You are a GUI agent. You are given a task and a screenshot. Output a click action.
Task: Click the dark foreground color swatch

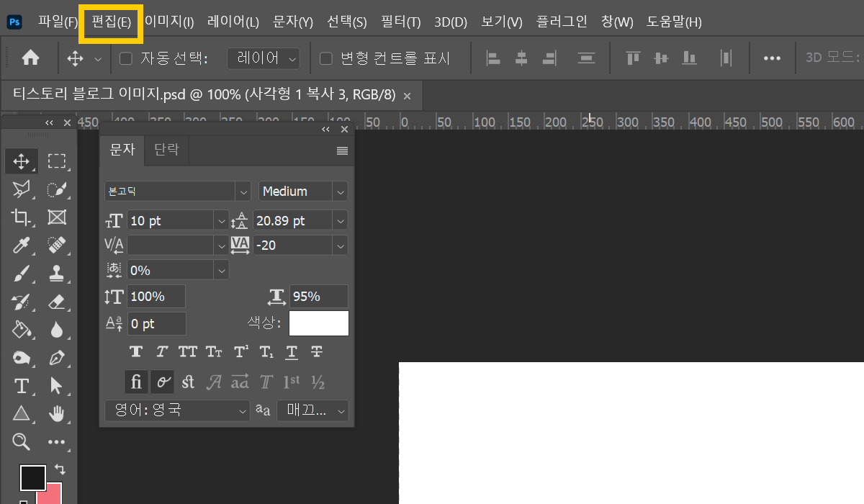pos(32,477)
